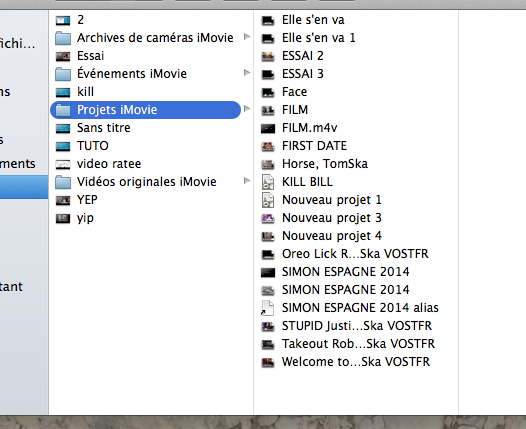Click the Nouveau projet 1 document icon
The height and width of the screenshot is (429, 526).
268,200
